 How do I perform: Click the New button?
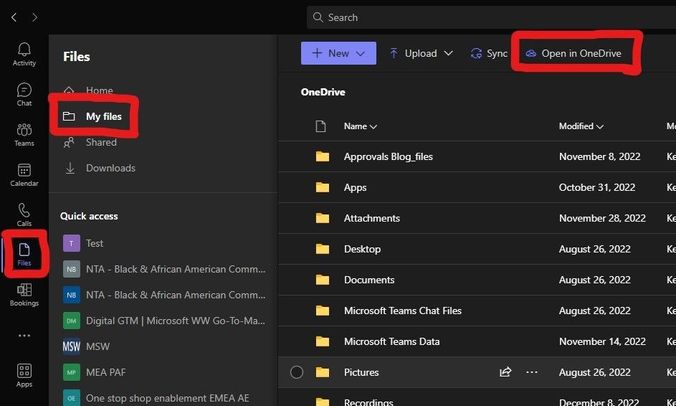338,53
